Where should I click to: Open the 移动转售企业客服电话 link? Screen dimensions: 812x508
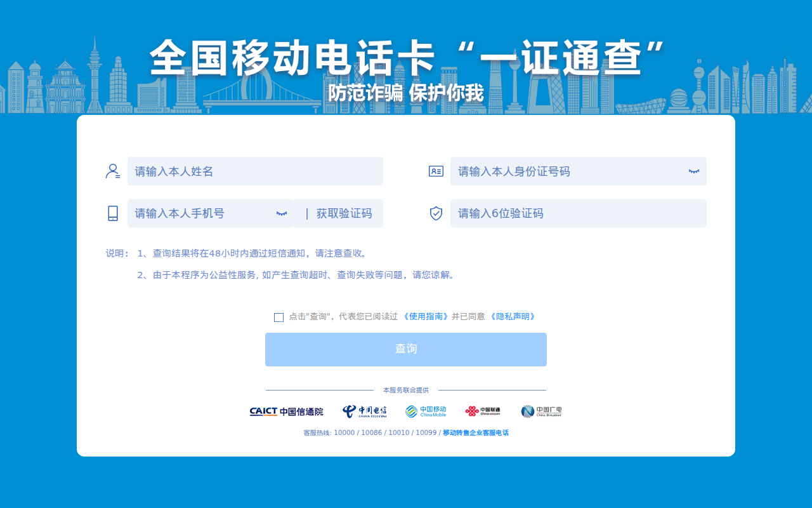(475, 432)
